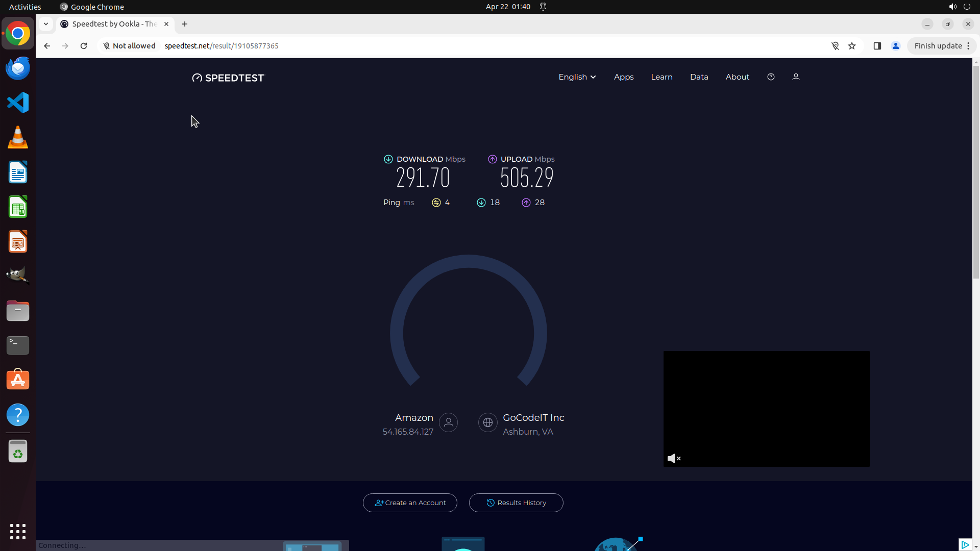
Task: Select the Learn menu item
Action: (x=661, y=77)
